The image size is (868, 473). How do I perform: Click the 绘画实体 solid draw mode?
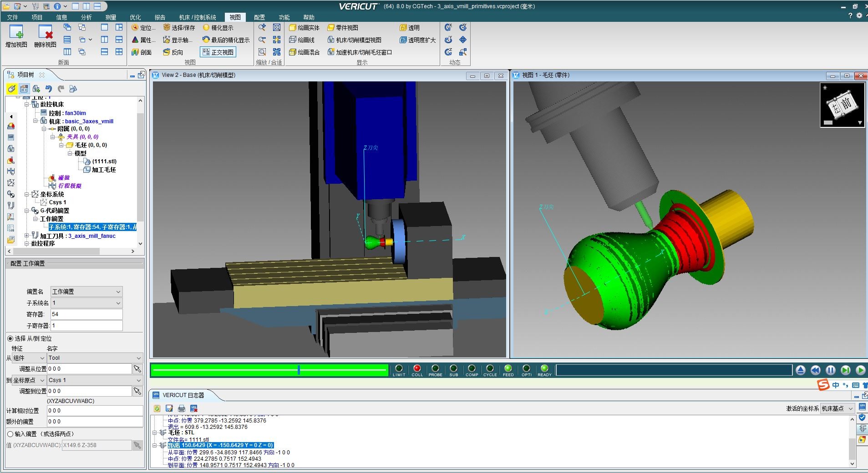(x=304, y=28)
